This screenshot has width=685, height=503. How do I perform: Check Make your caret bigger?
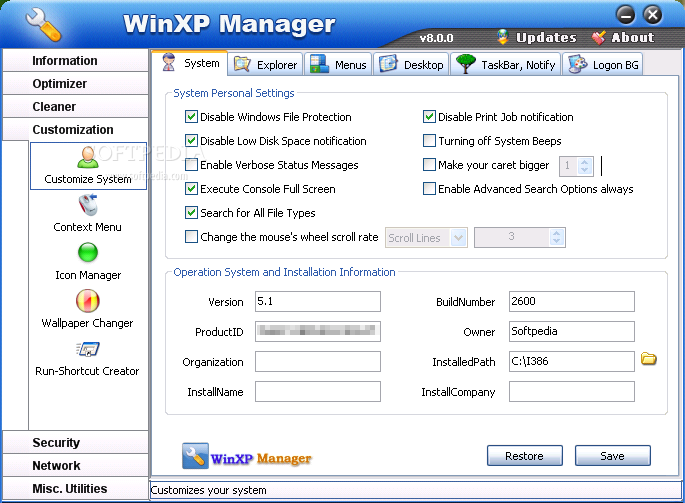pyautogui.click(x=429, y=165)
